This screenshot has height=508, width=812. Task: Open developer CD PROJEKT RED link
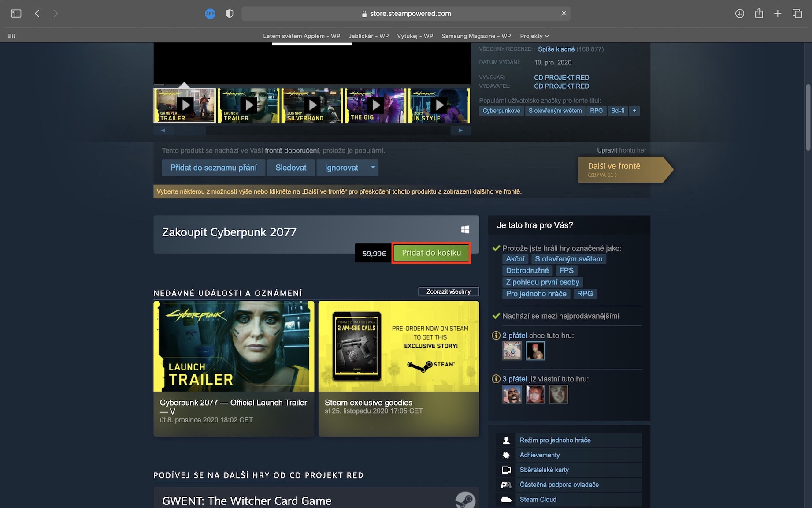pyautogui.click(x=561, y=78)
